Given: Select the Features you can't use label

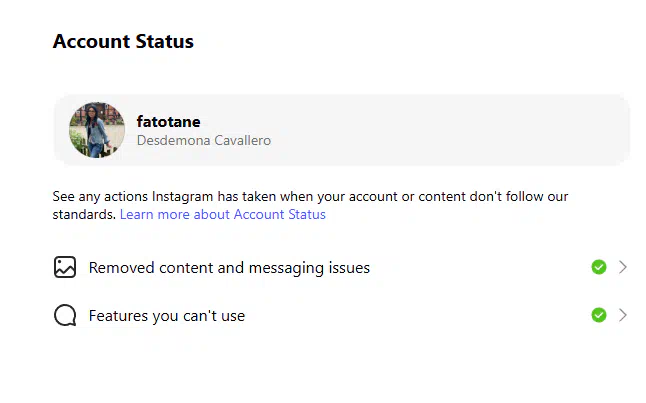Looking at the screenshot, I should pos(167,316).
